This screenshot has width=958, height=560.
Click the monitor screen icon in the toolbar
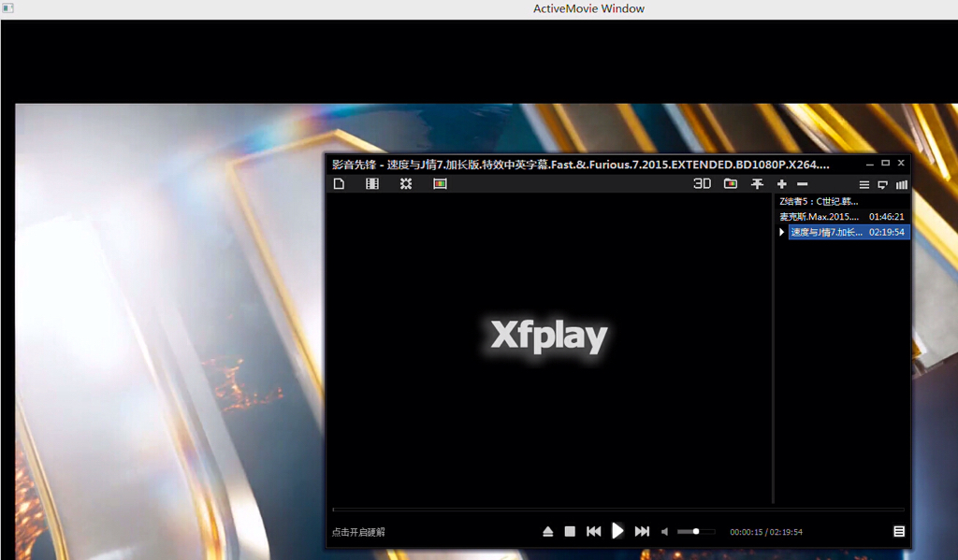[883, 184]
